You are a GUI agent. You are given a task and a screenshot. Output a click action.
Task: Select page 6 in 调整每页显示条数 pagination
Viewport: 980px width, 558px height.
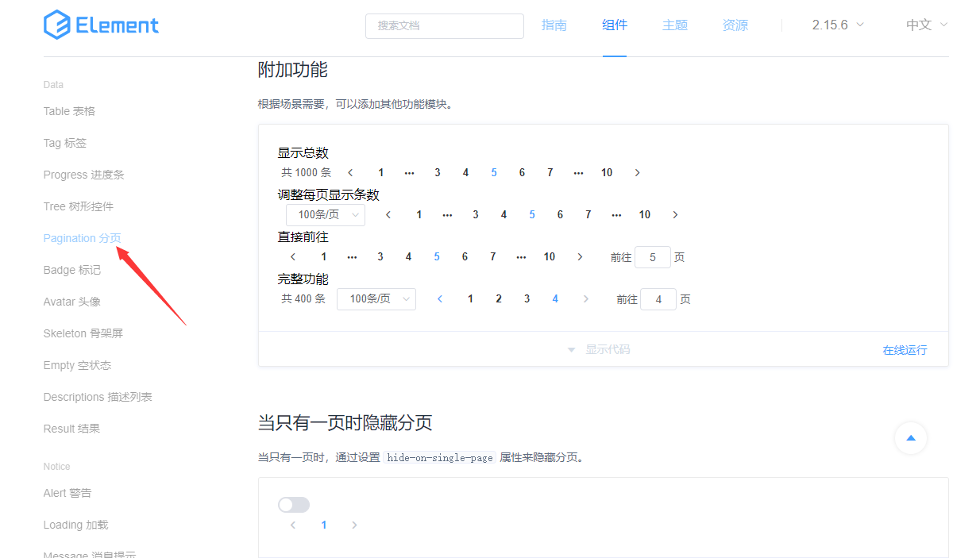click(560, 214)
